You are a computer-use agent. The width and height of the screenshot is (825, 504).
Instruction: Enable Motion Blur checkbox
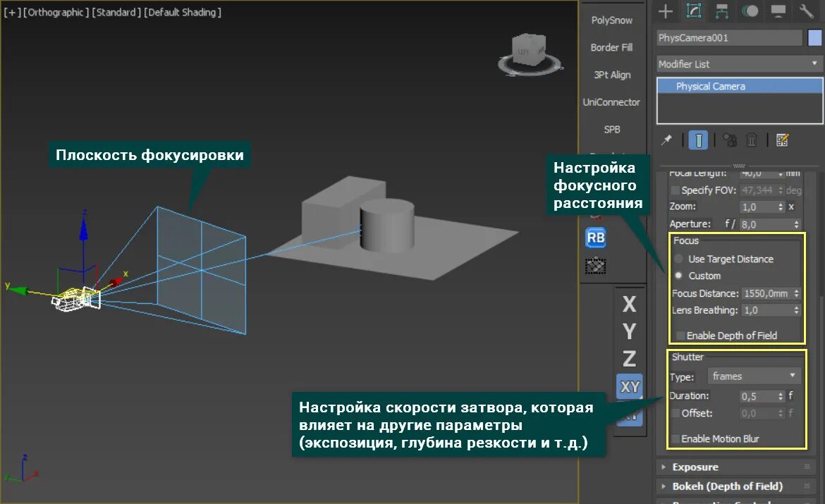676,438
